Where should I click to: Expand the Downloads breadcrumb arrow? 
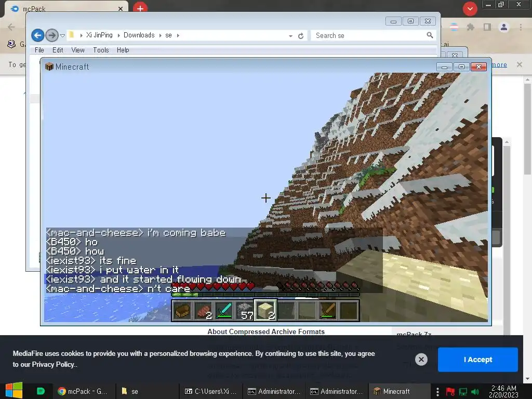pos(160,35)
